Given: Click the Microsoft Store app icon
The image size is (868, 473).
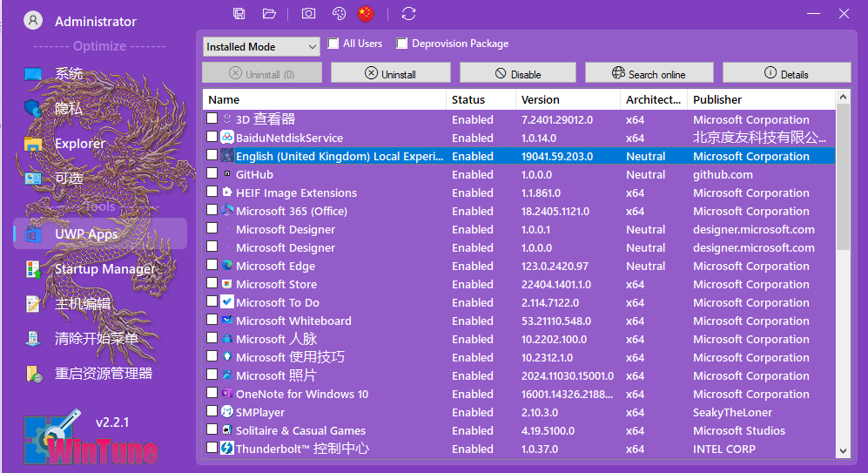Looking at the screenshot, I should point(227,284).
